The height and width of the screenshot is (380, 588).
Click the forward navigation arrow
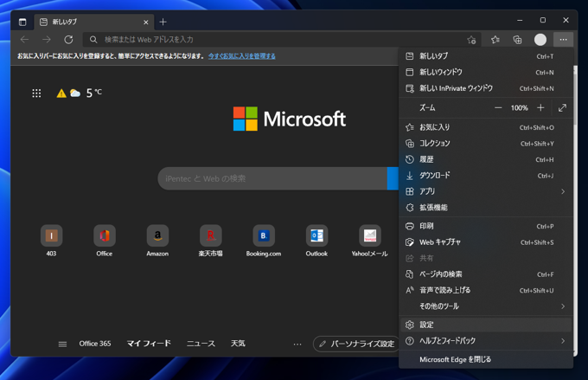coord(47,40)
